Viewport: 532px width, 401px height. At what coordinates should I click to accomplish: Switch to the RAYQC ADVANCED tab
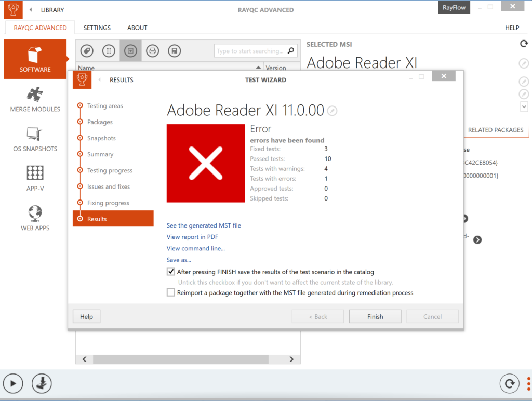pyautogui.click(x=40, y=28)
